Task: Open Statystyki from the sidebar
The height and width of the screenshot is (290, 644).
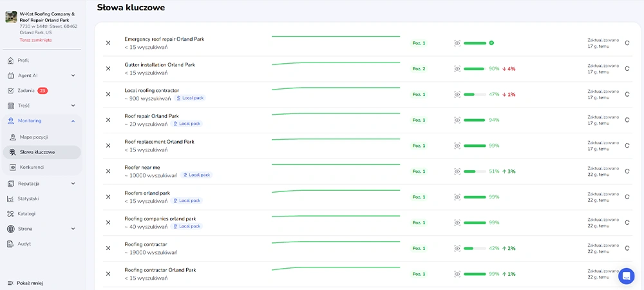Action: click(28, 198)
